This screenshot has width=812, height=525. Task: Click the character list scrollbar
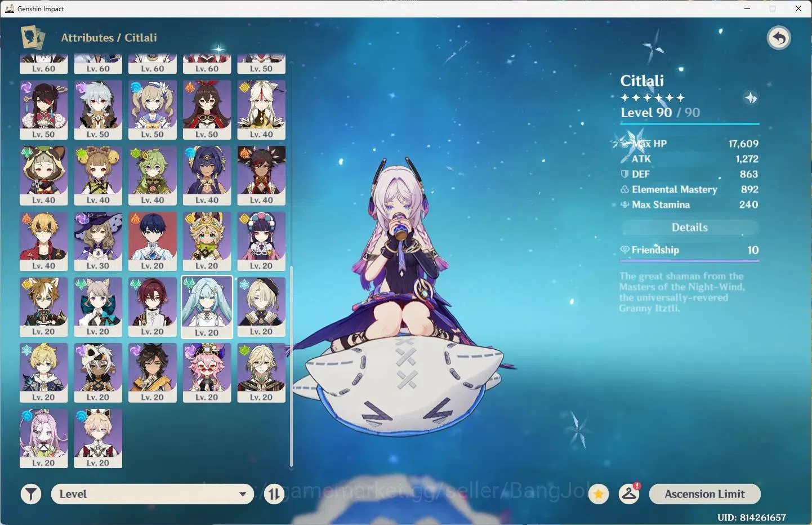click(291, 366)
